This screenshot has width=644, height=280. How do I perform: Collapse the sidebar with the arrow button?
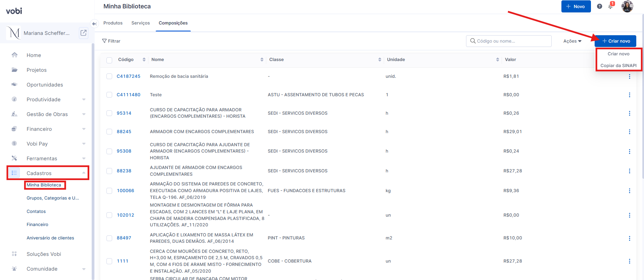[x=94, y=23]
